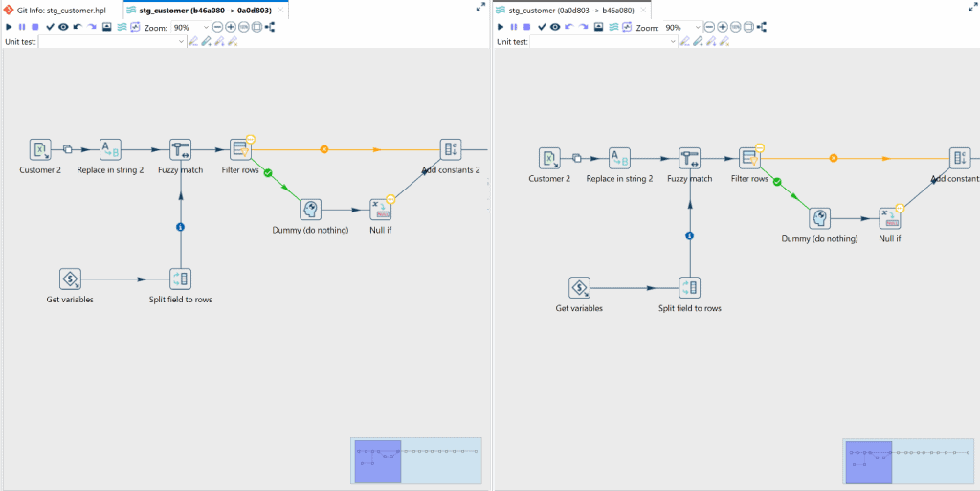Select Get variables transform in right pane

tap(579, 288)
